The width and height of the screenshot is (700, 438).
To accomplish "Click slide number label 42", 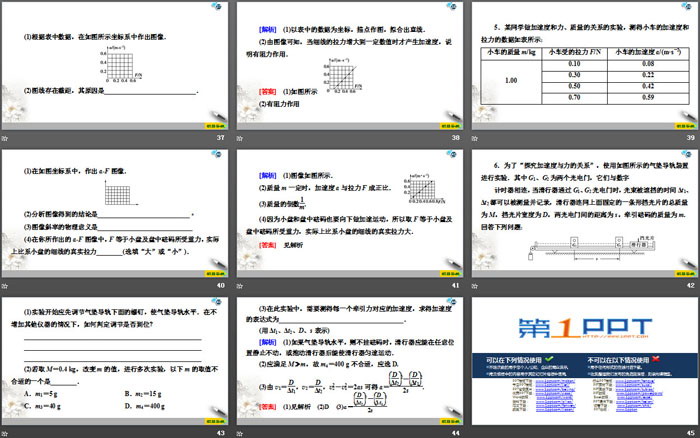I will [x=691, y=285].
